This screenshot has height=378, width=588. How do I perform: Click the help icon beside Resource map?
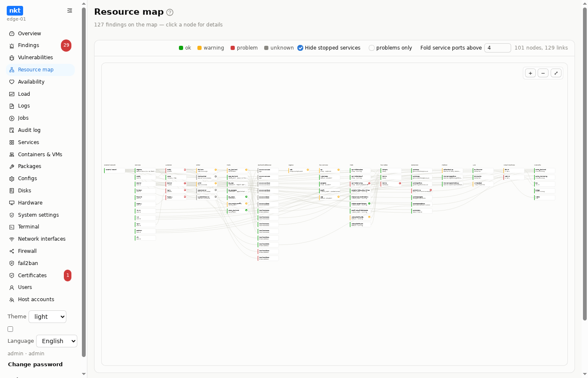[170, 13]
